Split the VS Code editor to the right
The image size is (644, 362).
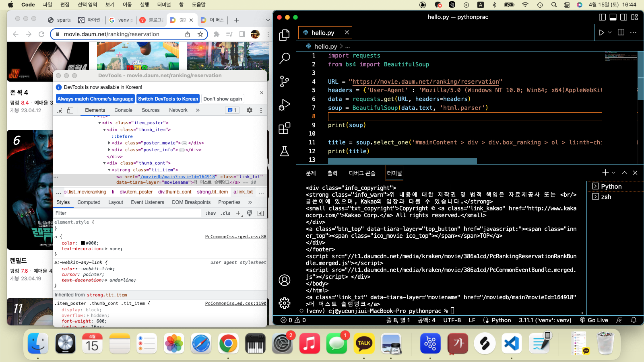(621, 32)
